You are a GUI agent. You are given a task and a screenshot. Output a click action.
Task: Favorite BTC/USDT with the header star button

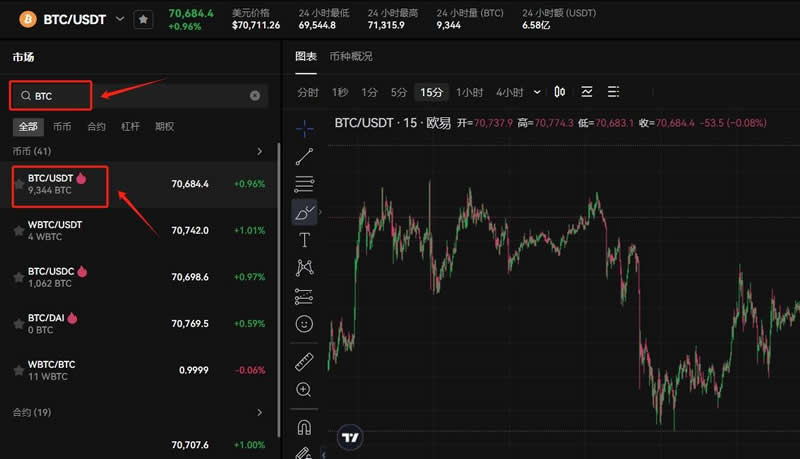(x=144, y=19)
